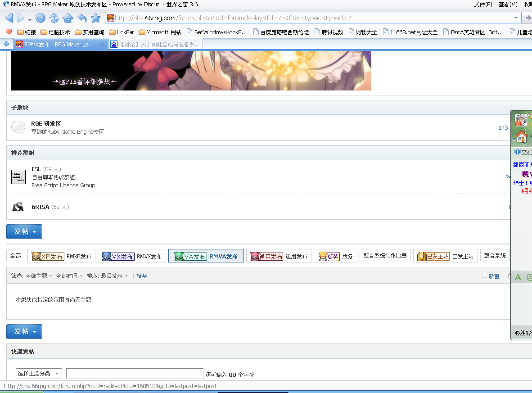Screen dimensions: 532x393
Task: Click the RGE 研发区 speech bubble icon
Action: point(18,127)
